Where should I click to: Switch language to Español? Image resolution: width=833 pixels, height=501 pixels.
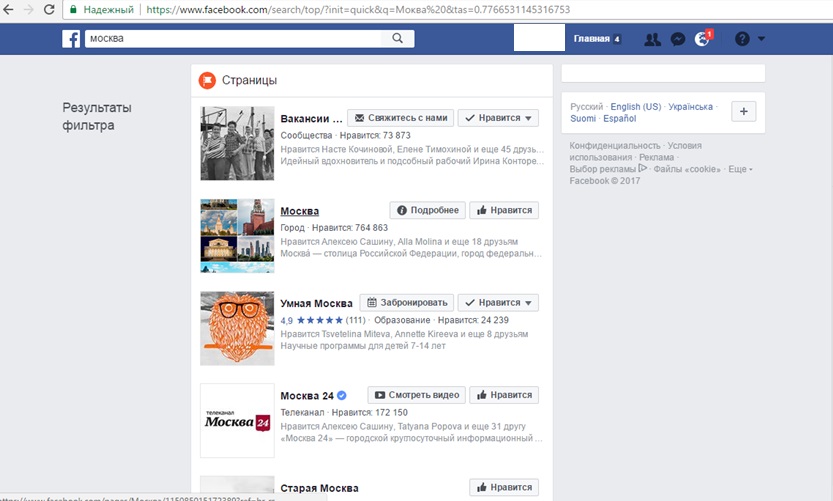tap(619, 118)
